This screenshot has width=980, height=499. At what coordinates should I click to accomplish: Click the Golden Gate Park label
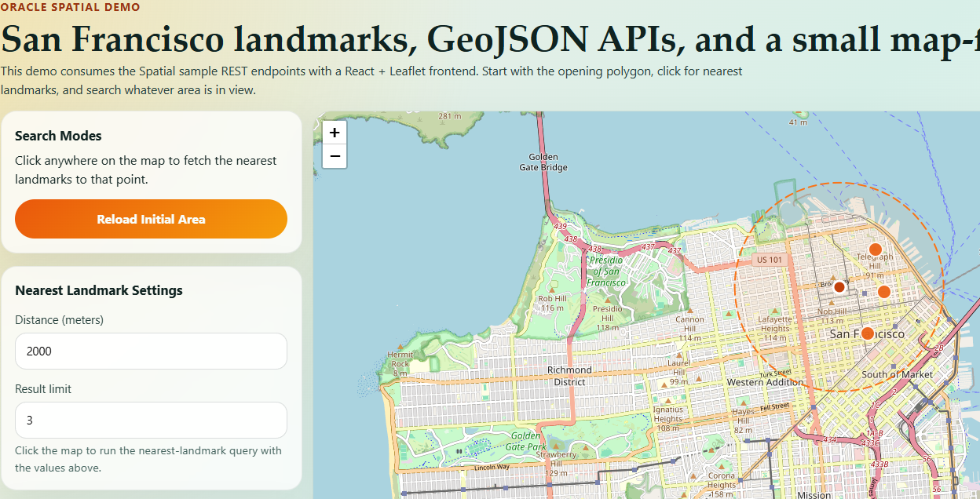pyautogui.click(x=525, y=441)
